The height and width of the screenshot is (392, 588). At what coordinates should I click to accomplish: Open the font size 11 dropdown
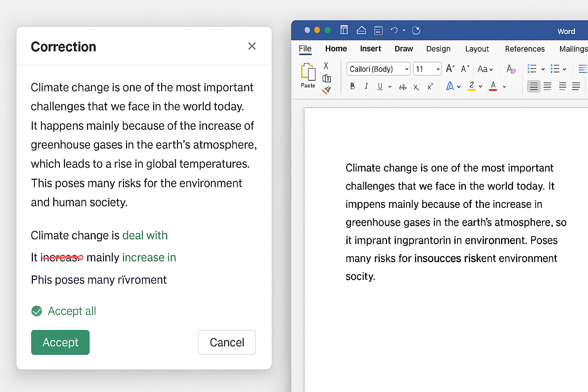point(427,69)
